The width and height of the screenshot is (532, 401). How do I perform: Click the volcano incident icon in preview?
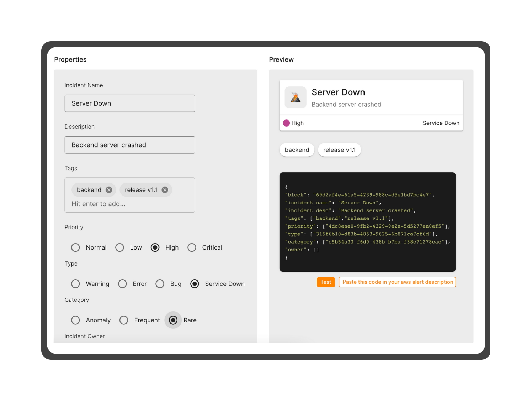tap(296, 97)
